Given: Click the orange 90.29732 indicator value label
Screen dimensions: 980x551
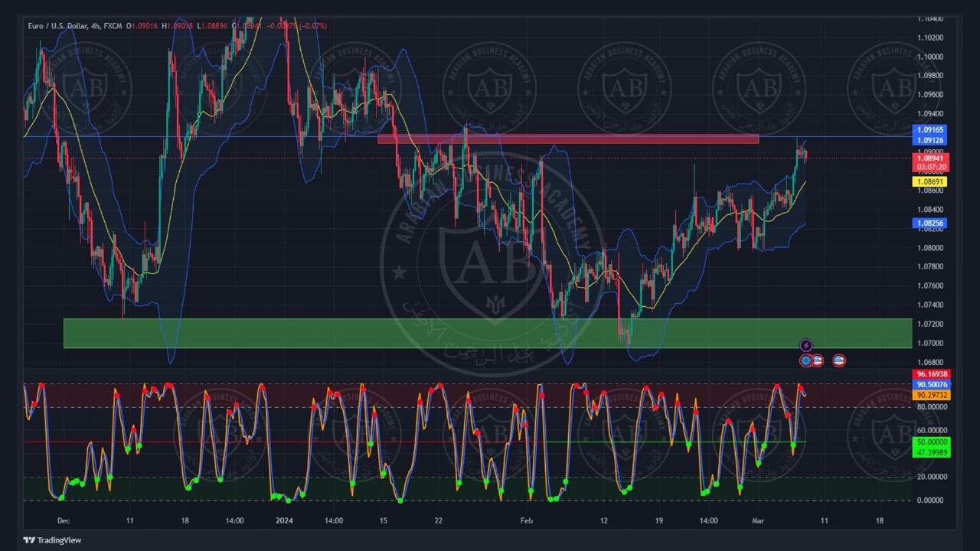Looking at the screenshot, I should click(931, 396).
